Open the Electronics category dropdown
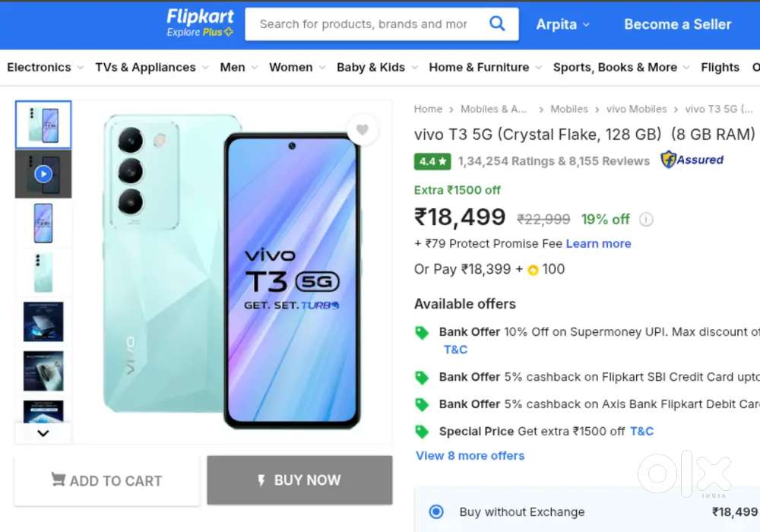This screenshot has height=532, width=760. tap(45, 67)
